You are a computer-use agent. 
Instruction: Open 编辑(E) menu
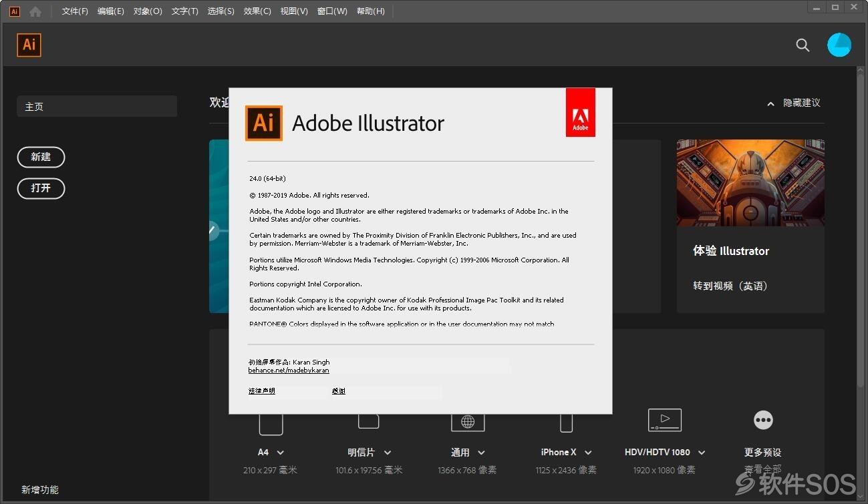111,11
